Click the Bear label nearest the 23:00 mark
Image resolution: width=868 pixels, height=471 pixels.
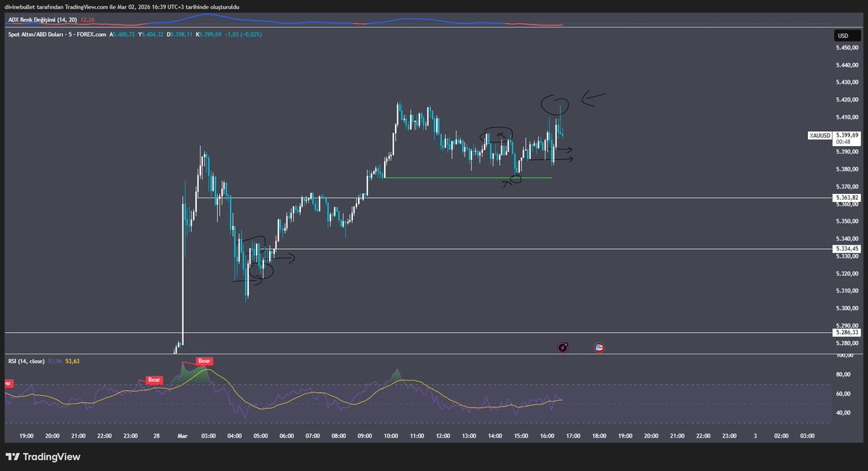coord(153,379)
